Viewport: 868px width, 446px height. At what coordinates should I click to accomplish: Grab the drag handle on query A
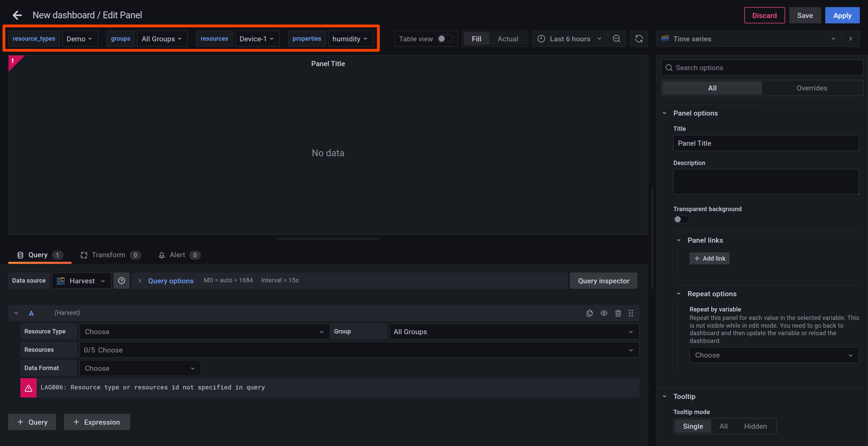click(x=631, y=313)
